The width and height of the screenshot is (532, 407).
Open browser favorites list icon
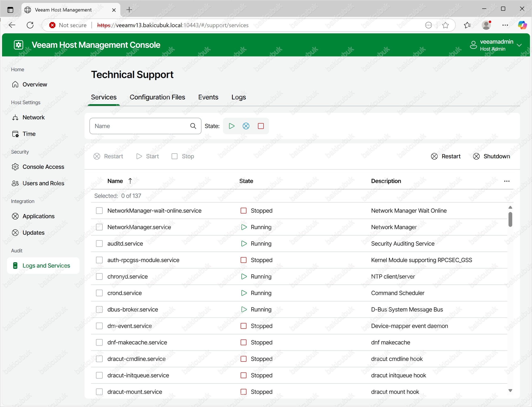click(x=467, y=25)
